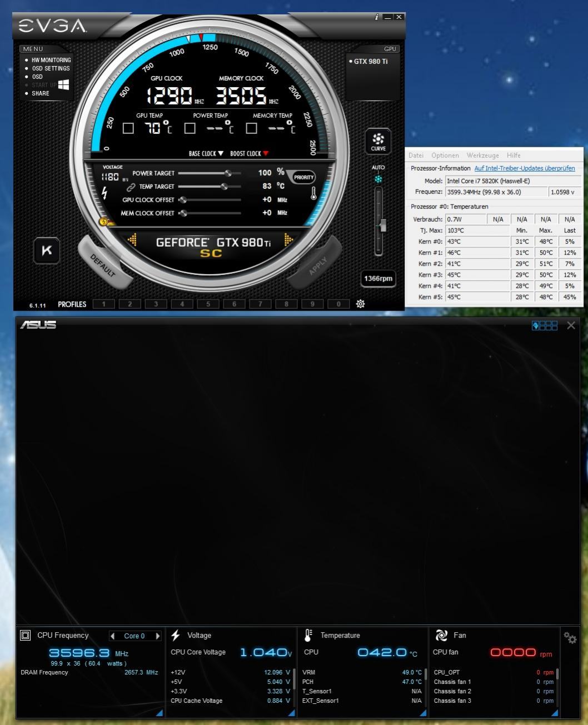The image size is (588, 725).
Task: Click the CPU Cache Voltage value 0.884
Action: 277,701
